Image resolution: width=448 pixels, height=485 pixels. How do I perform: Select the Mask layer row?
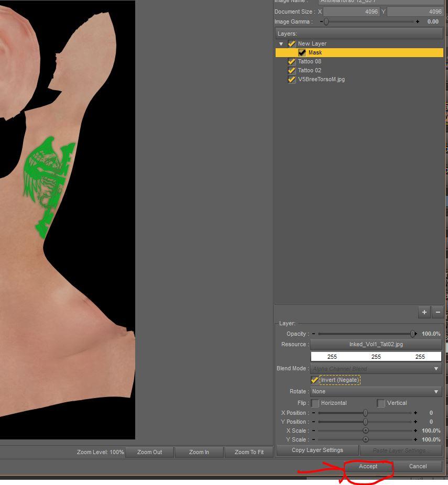point(359,52)
